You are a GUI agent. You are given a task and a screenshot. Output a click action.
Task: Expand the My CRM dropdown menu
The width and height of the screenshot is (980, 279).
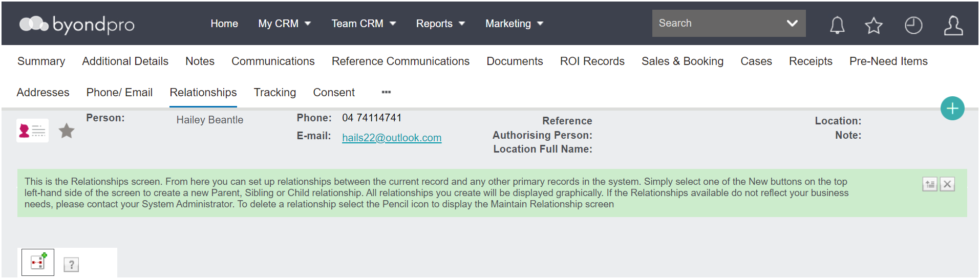coord(284,24)
